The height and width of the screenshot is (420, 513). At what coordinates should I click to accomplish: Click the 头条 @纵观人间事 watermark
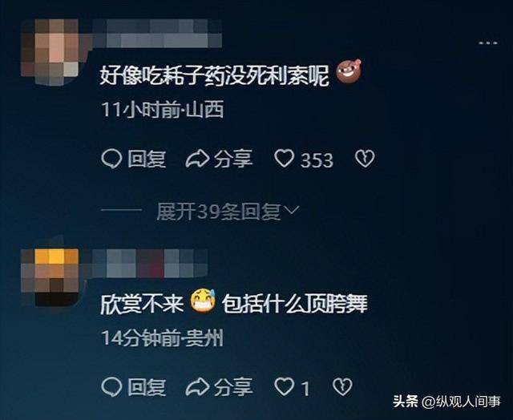click(x=447, y=402)
